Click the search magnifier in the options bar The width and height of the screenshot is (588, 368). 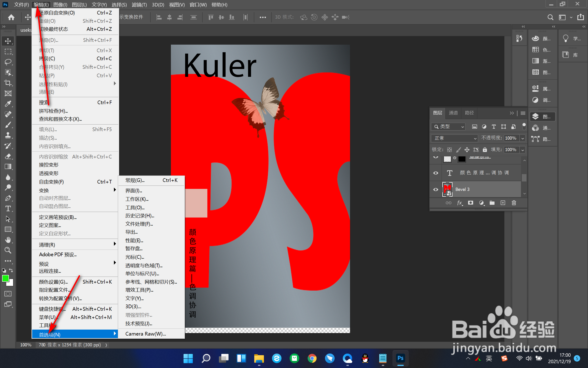[x=550, y=17]
